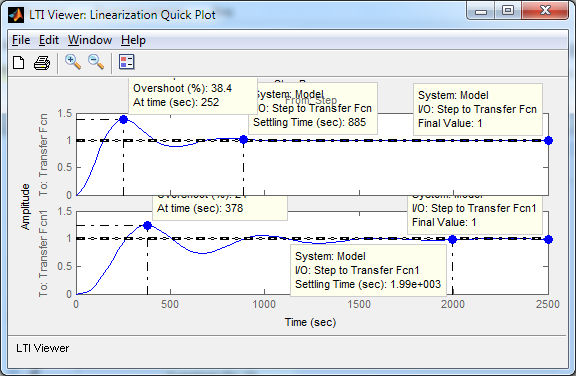Screen dimensions: 576x376
Task: Select the Zoom In tool
Action: click(73, 62)
